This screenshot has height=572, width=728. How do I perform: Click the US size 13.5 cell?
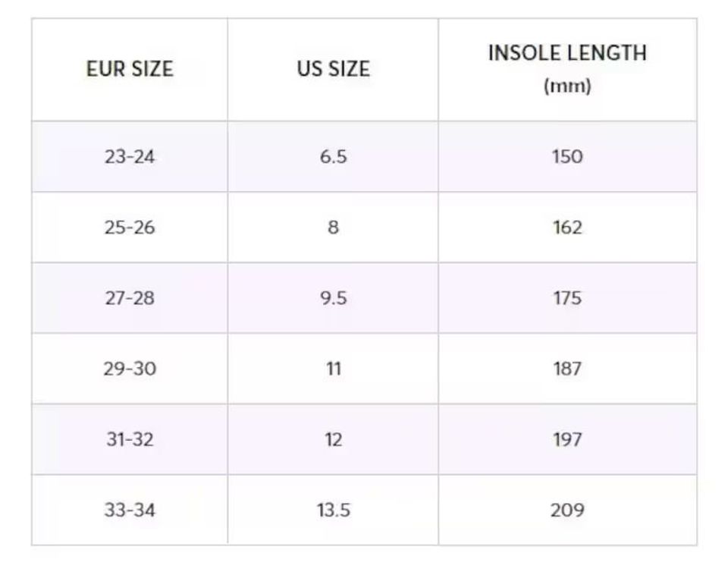point(333,510)
